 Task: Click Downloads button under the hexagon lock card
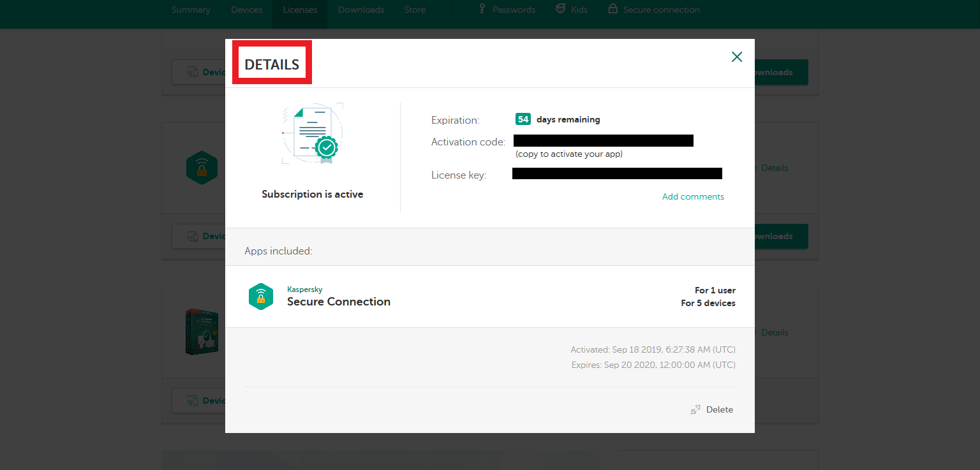click(782, 236)
